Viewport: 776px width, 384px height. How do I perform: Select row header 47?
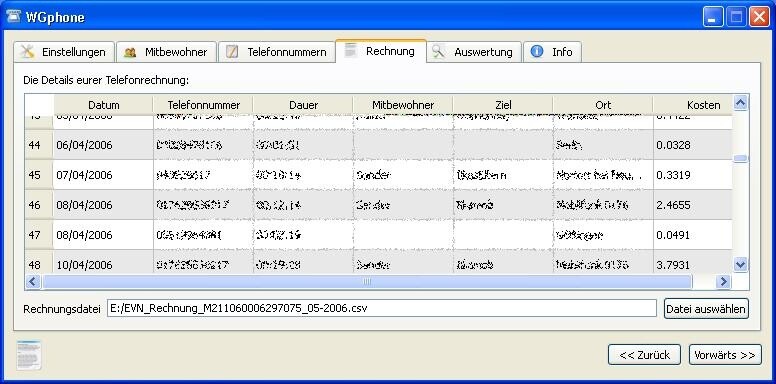[x=39, y=235]
